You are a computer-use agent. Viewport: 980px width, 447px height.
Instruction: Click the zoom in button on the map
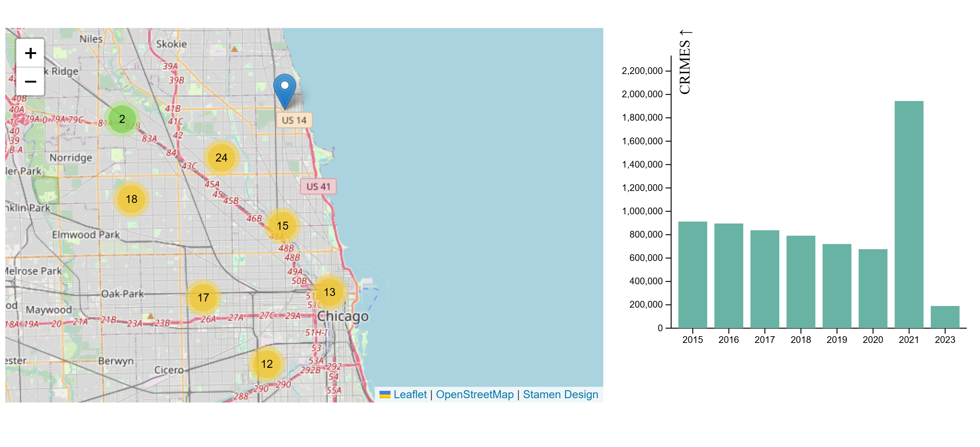[30, 53]
